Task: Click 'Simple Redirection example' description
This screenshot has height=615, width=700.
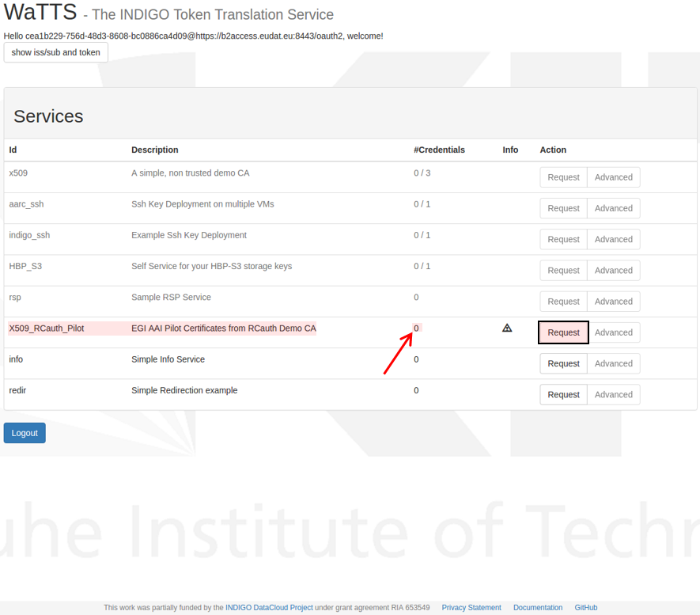Action: (184, 390)
